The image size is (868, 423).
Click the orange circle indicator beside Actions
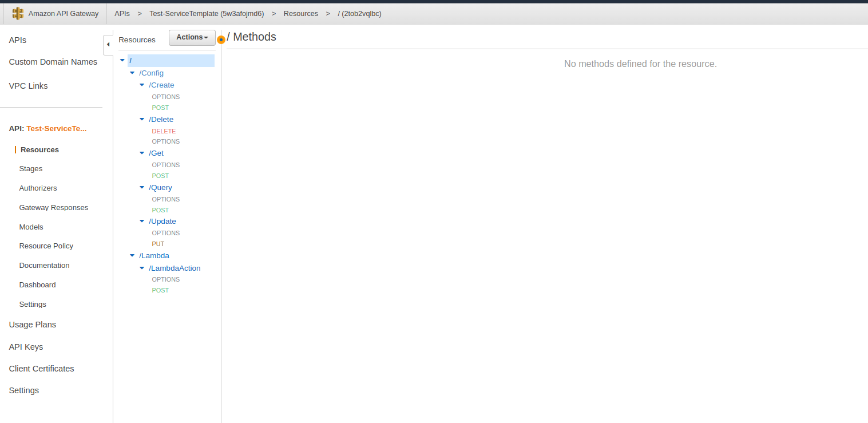click(x=221, y=39)
